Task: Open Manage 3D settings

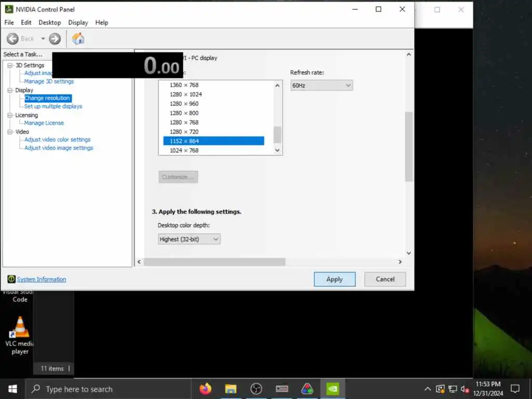Action: (x=49, y=82)
